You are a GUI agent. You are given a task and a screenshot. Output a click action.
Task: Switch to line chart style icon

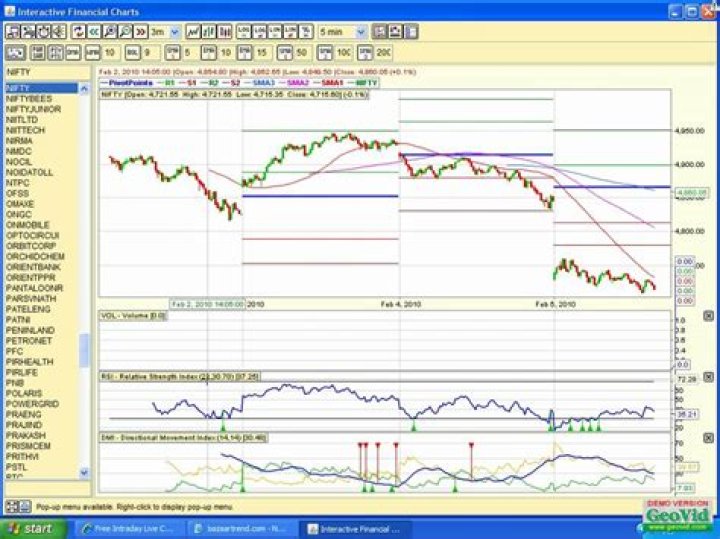pos(193,32)
